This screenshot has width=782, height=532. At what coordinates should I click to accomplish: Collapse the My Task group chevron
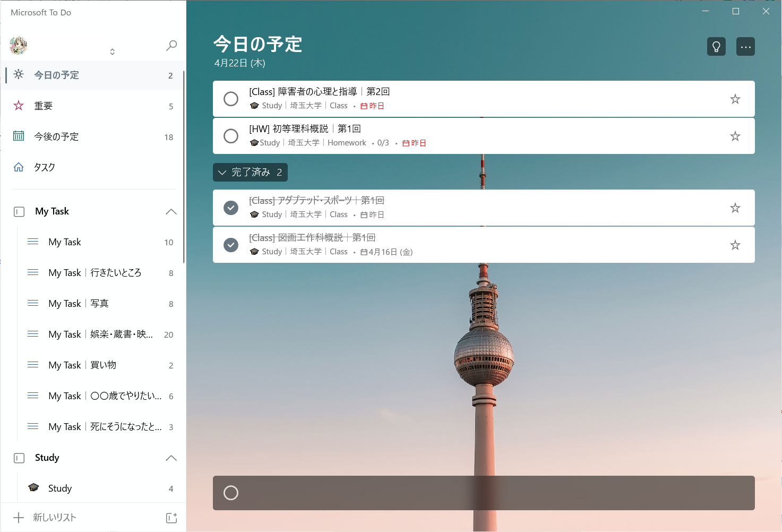tap(171, 212)
